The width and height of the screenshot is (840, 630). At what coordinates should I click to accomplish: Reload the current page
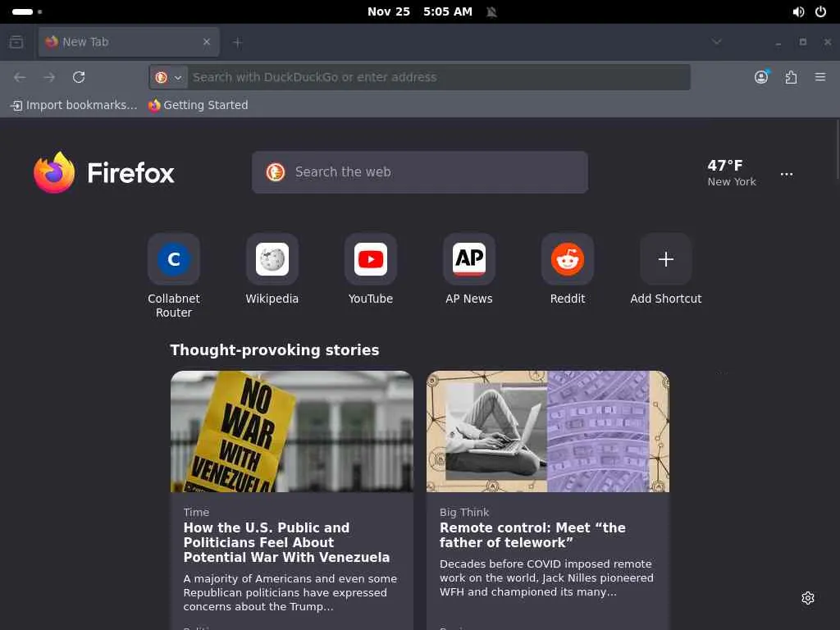pyautogui.click(x=79, y=77)
